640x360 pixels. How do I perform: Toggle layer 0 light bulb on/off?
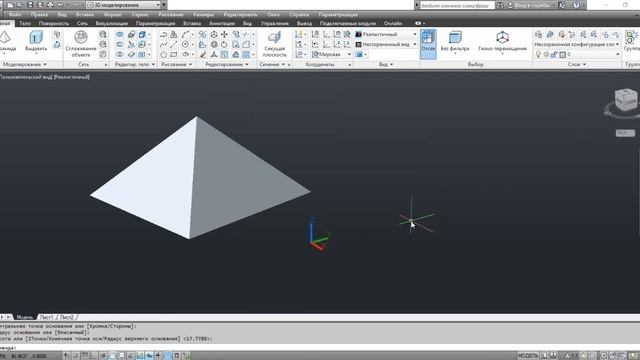pos(538,54)
